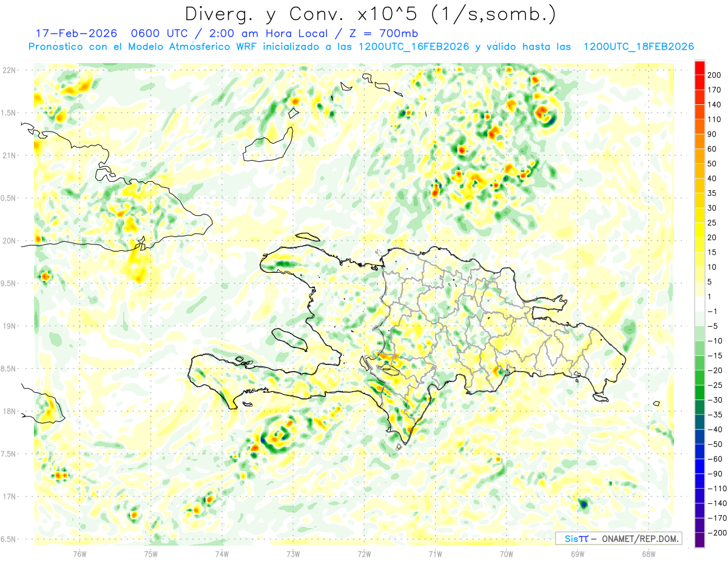Click the '7.5N' latitude tick label
This screenshot has height=562, width=728.
point(9,454)
